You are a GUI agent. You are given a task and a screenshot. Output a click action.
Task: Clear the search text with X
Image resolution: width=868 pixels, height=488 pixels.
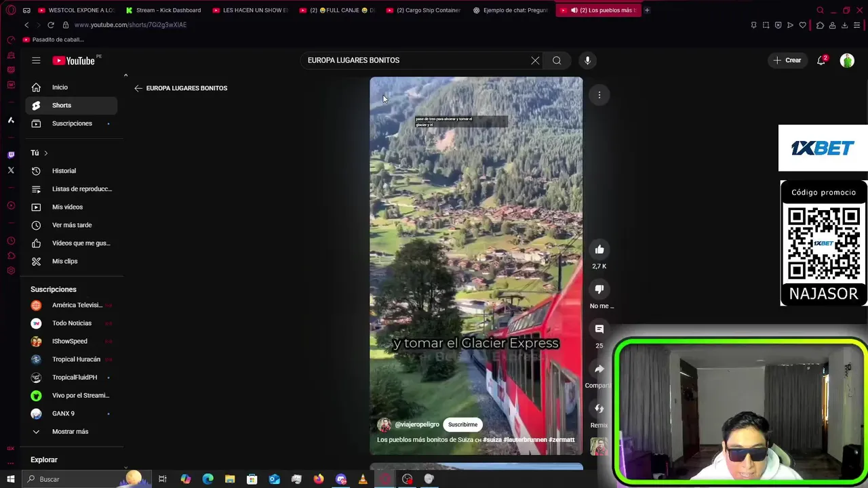point(535,60)
